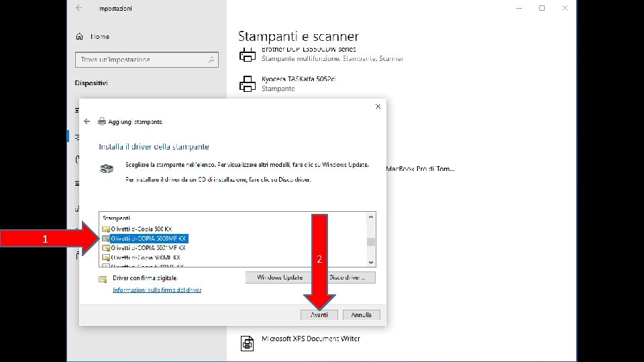The image size is (644, 362).
Task: Click Stampanti e scanner page title
Action: (299, 36)
